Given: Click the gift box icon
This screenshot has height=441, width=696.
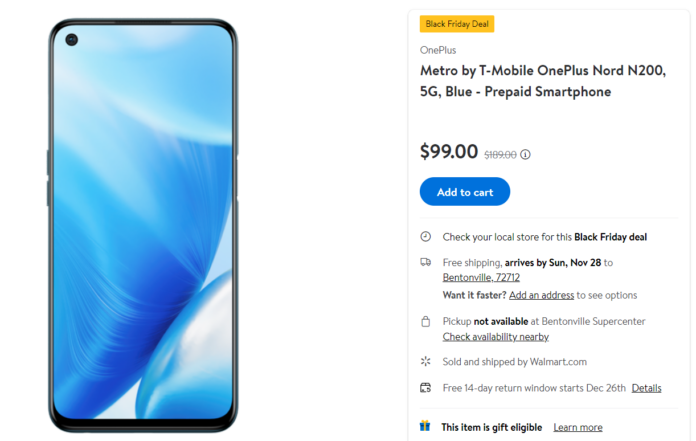Looking at the screenshot, I should [x=425, y=426].
